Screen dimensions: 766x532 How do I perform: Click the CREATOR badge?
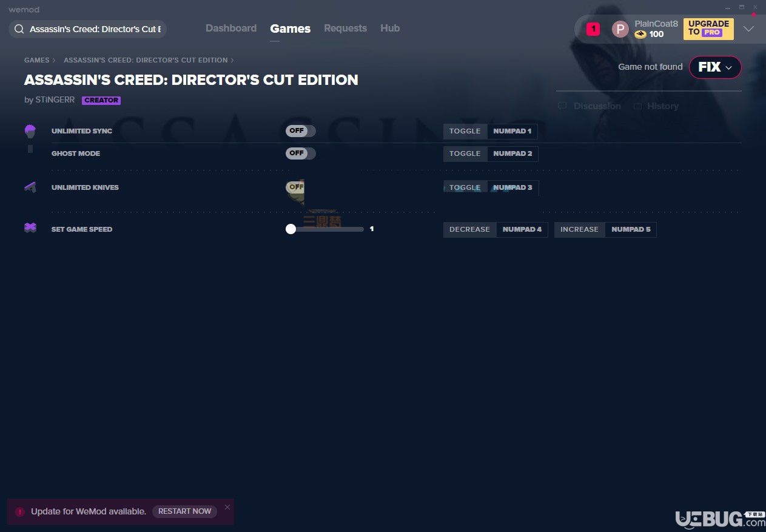[x=101, y=101]
